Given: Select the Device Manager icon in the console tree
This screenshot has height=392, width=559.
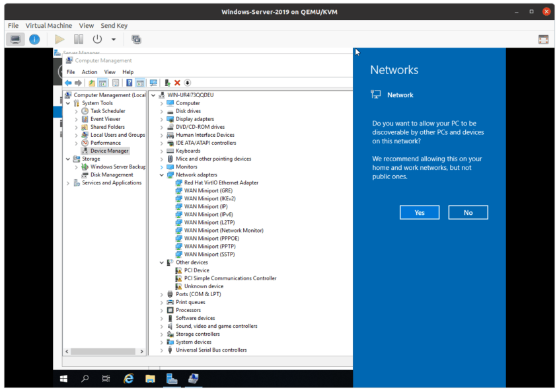Looking at the screenshot, I should click(106, 150).
